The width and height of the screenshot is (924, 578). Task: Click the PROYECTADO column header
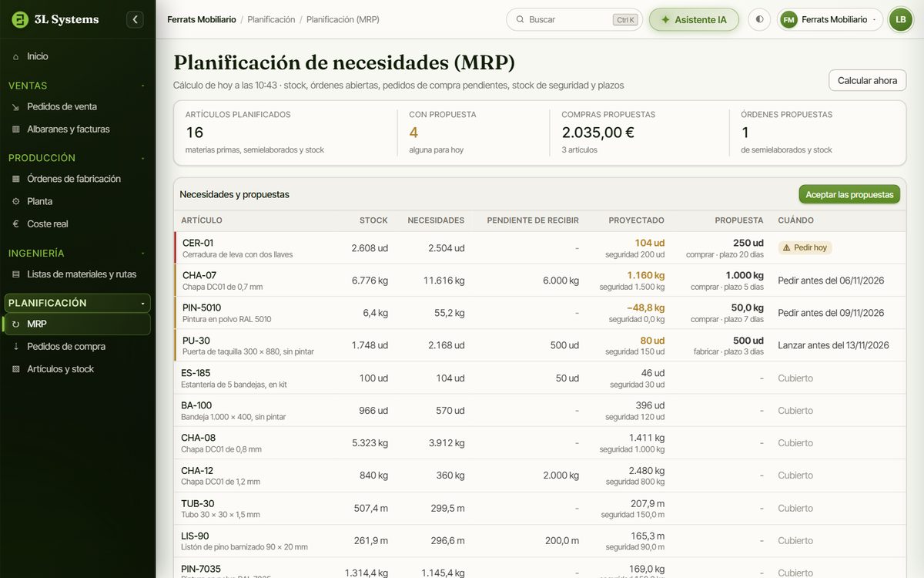click(636, 220)
